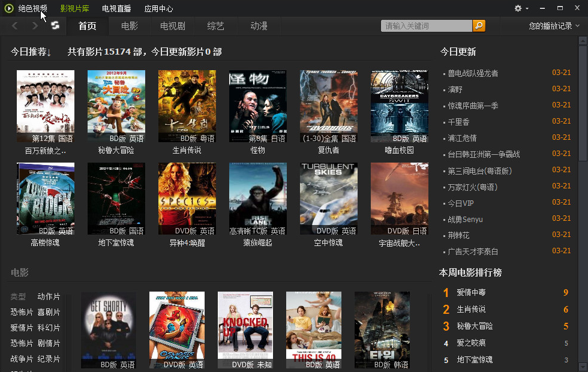This screenshot has height=372, width=588.
Task: Open the Turbulent Skies 空中惊魂 poster
Action: tap(329, 199)
